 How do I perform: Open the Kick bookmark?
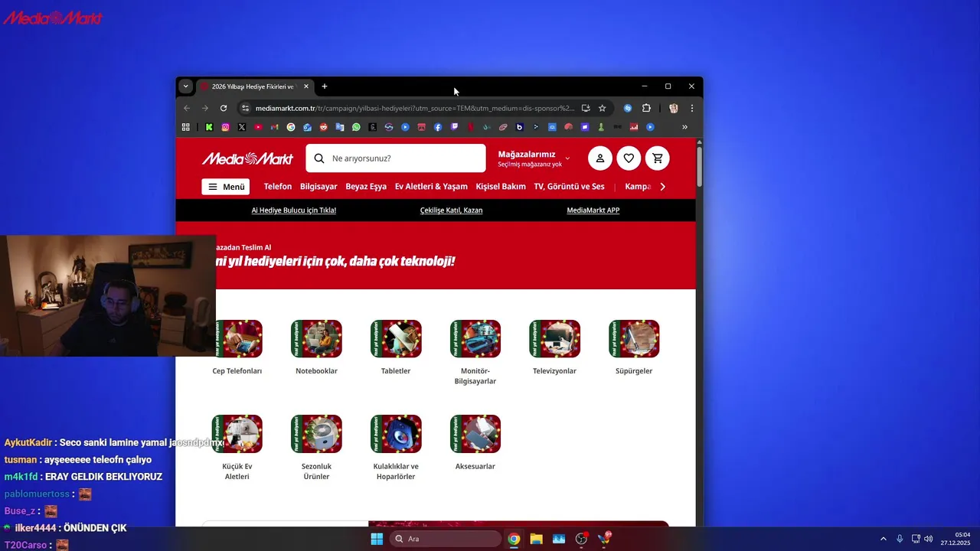(x=209, y=127)
